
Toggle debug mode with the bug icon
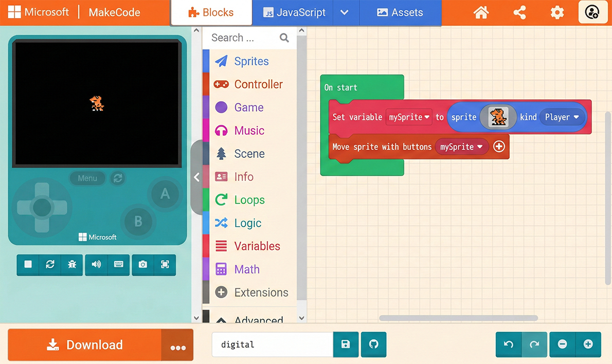[x=72, y=264]
